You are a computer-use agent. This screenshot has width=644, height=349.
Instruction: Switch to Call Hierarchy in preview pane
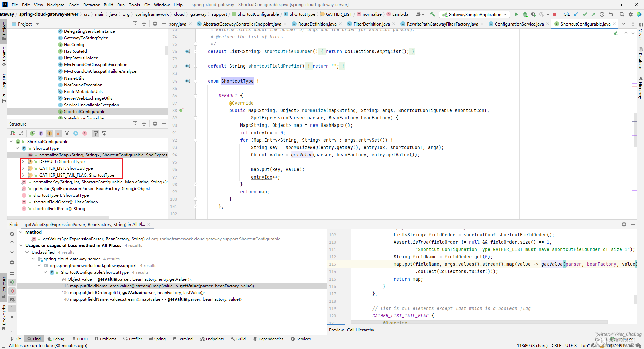(x=360, y=330)
